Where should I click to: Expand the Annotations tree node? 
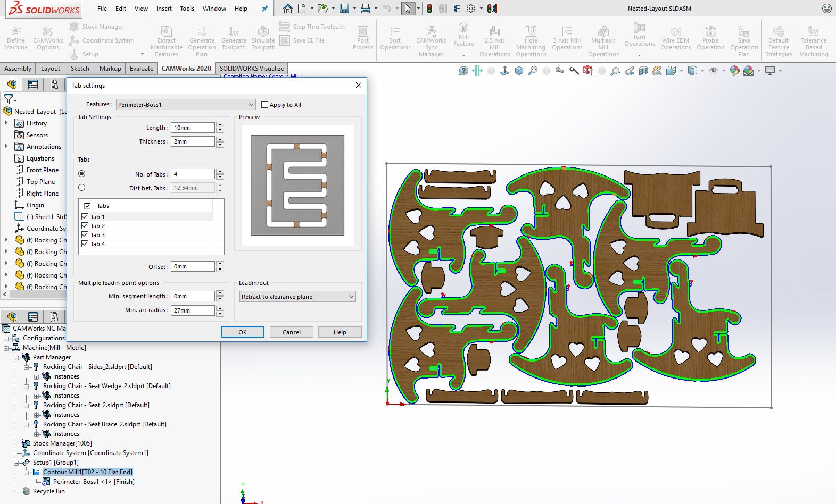tap(6, 147)
